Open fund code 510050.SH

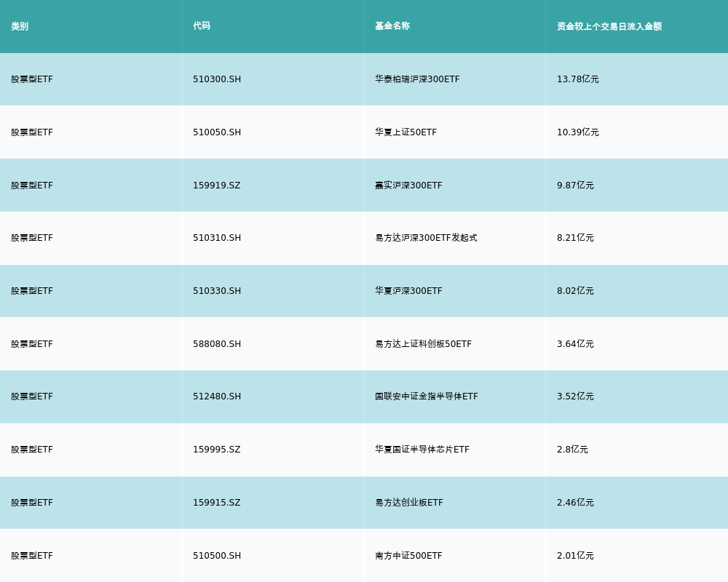217,132
